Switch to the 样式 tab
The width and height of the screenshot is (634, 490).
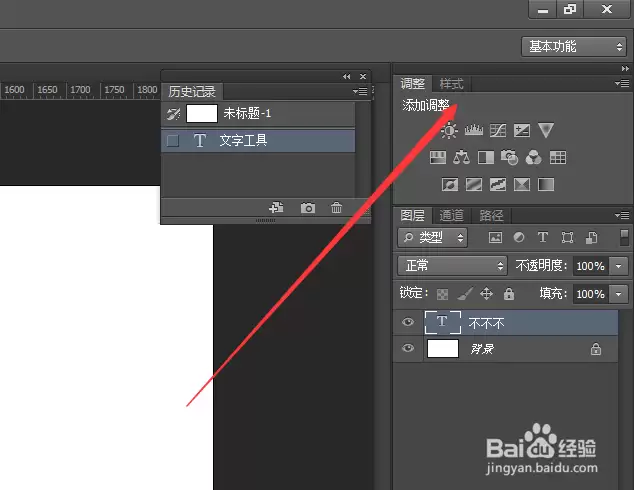451,84
